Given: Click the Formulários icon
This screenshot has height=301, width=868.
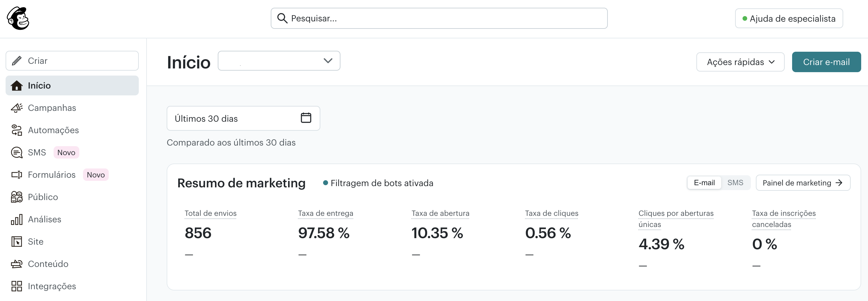Looking at the screenshot, I should (16, 174).
